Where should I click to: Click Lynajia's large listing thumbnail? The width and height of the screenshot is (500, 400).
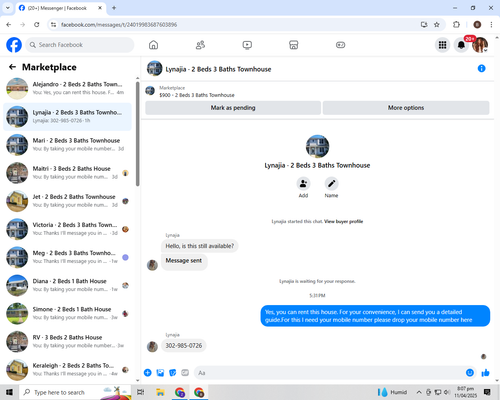(x=317, y=146)
